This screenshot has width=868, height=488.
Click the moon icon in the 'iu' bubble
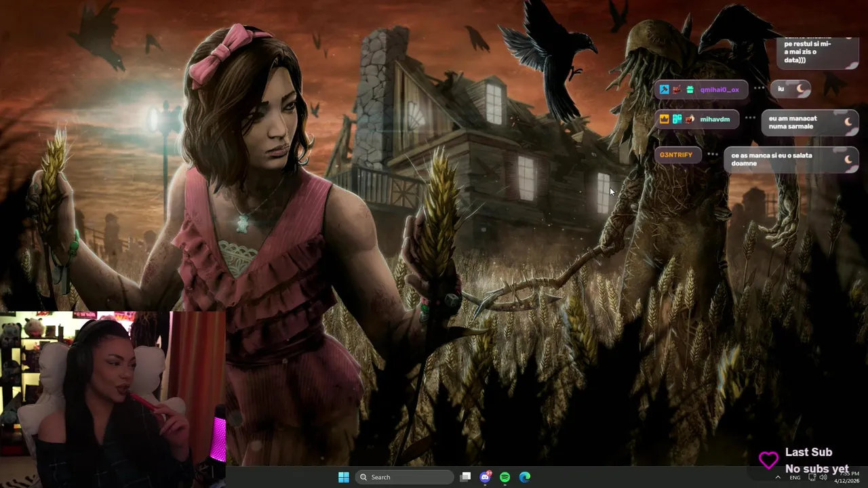(800, 89)
